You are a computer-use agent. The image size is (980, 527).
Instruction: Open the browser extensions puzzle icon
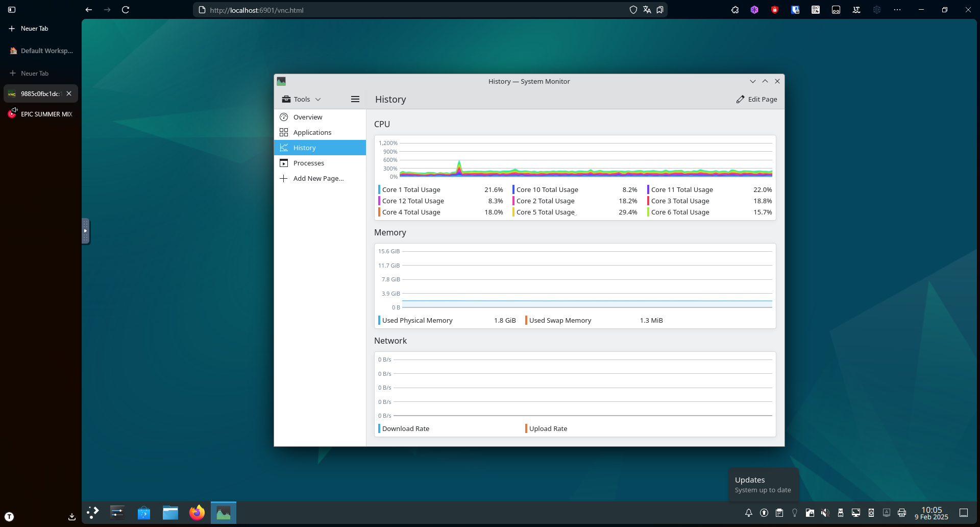click(735, 10)
